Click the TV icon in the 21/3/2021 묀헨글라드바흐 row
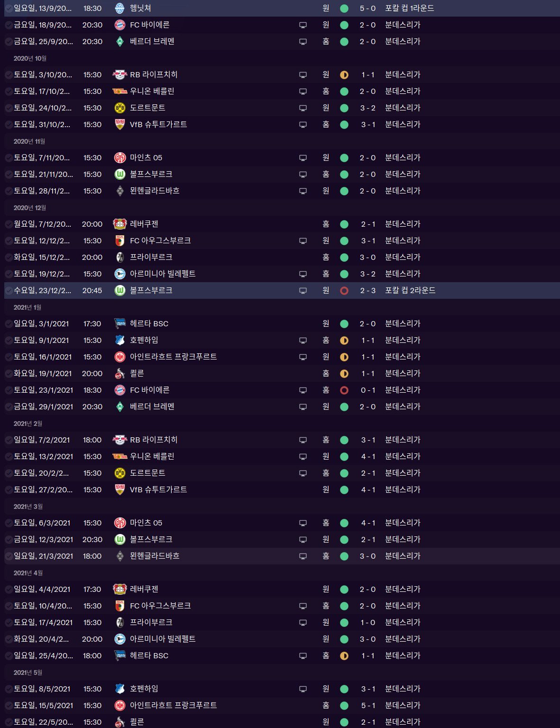560x728 pixels. [x=303, y=556]
